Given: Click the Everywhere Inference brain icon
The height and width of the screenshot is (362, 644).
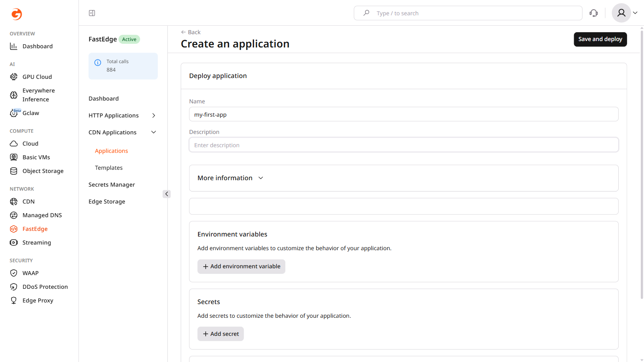Looking at the screenshot, I should click(14, 95).
